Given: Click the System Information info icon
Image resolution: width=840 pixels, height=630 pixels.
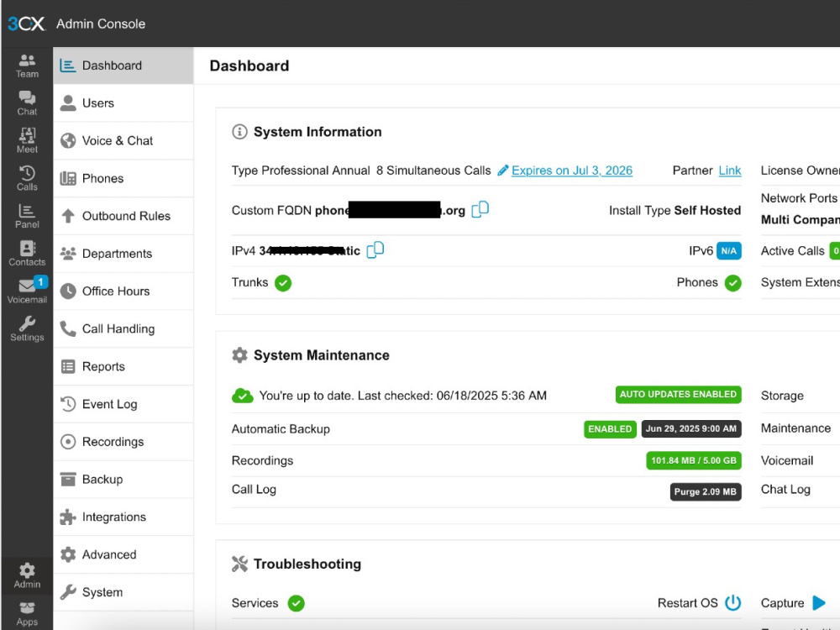Looking at the screenshot, I should [x=239, y=131].
